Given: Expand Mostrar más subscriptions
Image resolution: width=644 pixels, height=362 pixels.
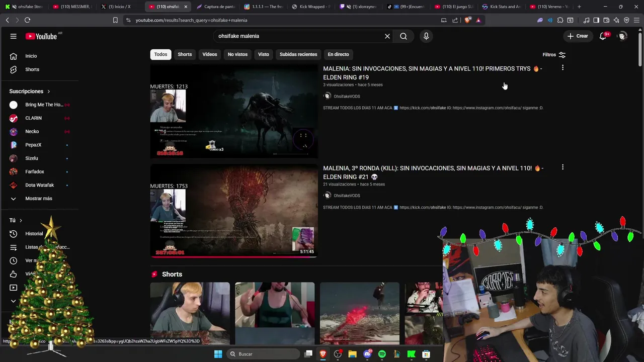Looking at the screenshot, I should click(39, 199).
